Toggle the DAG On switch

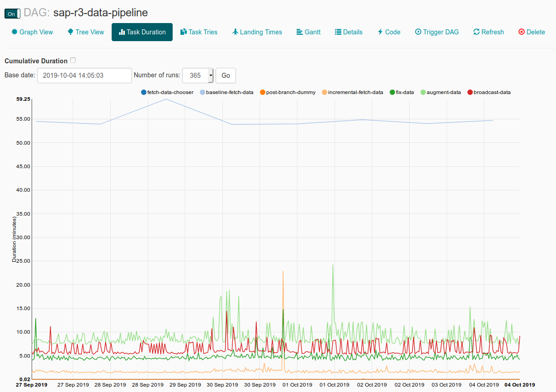click(12, 14)
